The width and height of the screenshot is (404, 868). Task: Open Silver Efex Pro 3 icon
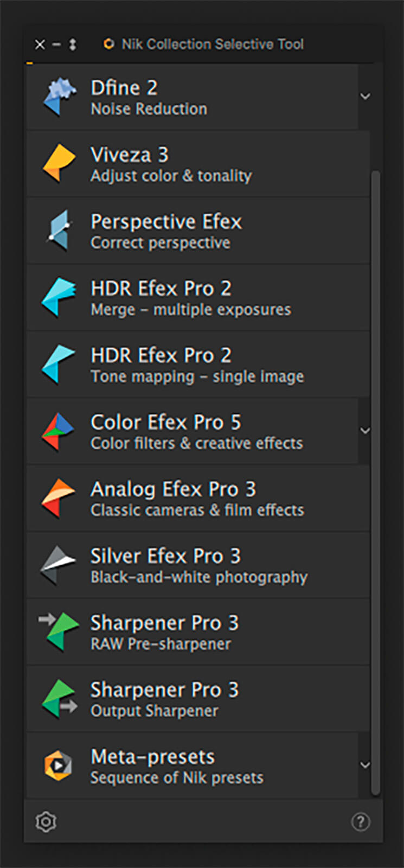59,566
